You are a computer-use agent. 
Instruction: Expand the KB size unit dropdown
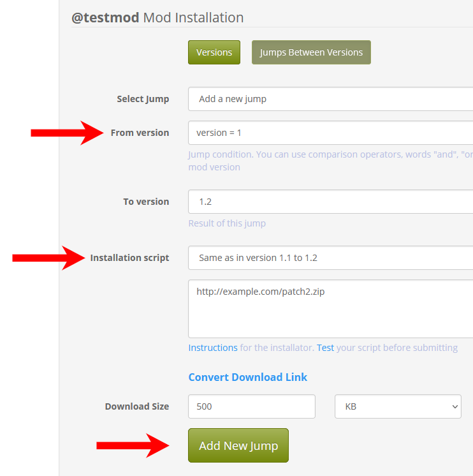tap(398, 406)
